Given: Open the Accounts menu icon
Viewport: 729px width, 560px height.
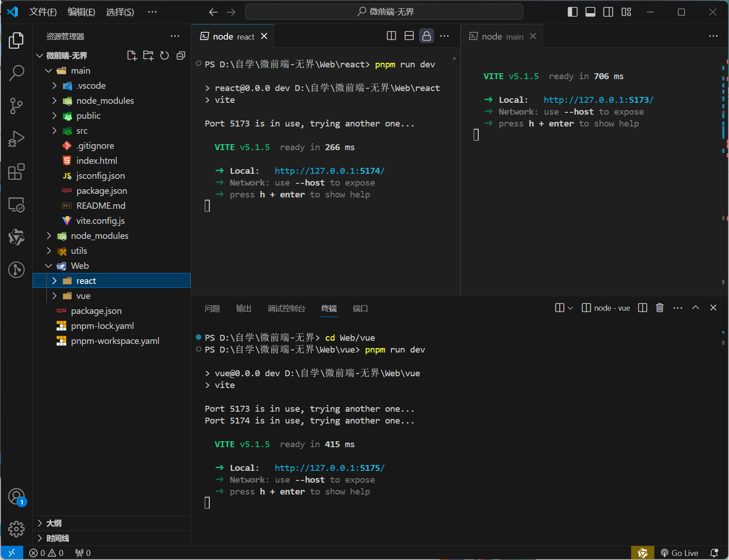Looking at the screenshot, I should (16, 496).
